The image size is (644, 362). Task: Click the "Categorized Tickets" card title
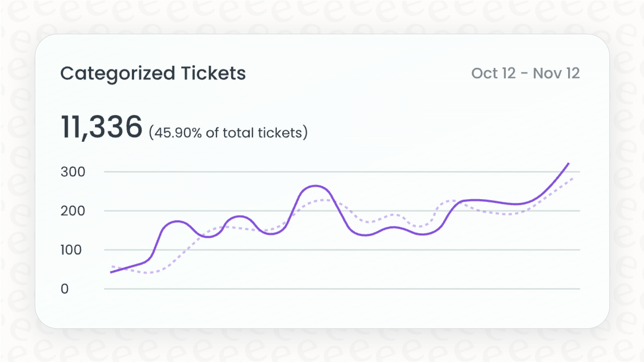153,73
